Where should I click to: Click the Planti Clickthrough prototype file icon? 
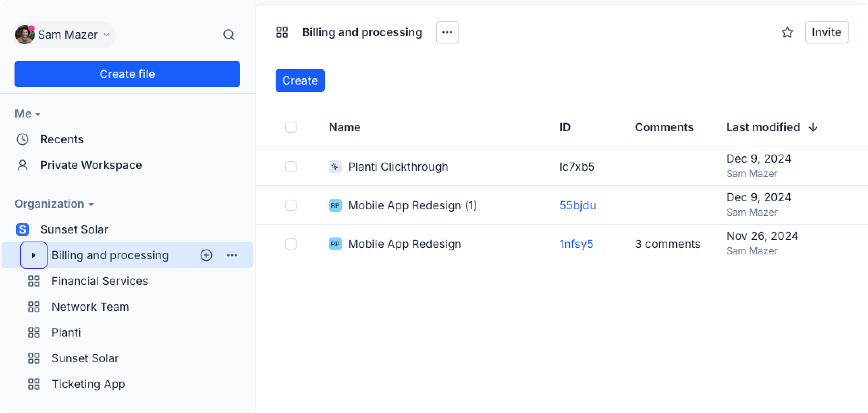(x=335, y=167)
